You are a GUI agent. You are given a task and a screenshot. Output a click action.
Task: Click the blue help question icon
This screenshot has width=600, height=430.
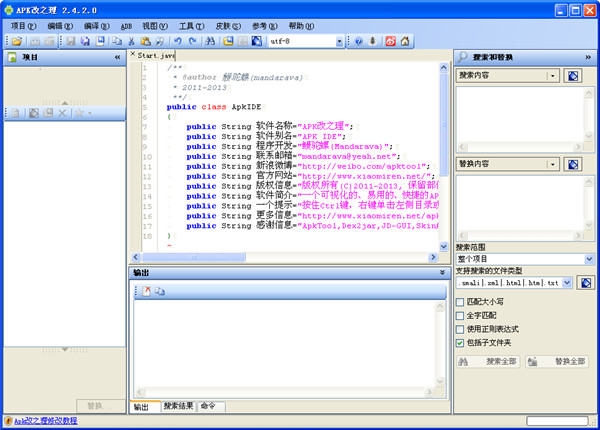pos(359,41)
